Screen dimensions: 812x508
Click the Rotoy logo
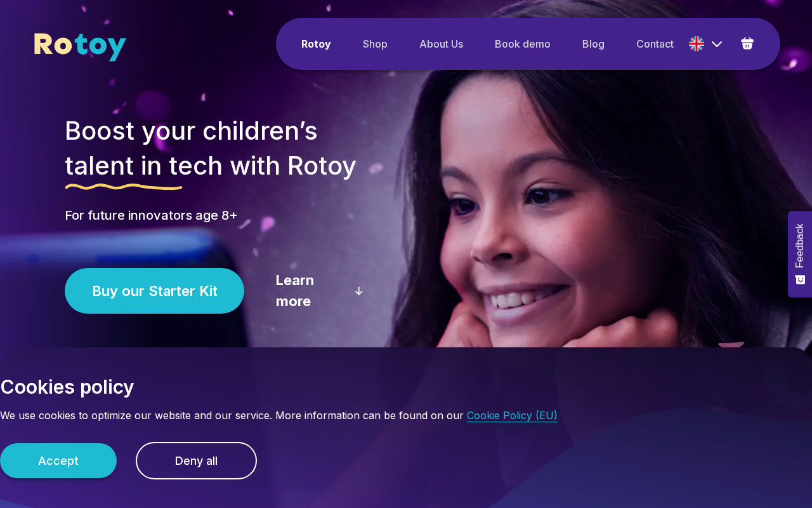tap(80, 46)
